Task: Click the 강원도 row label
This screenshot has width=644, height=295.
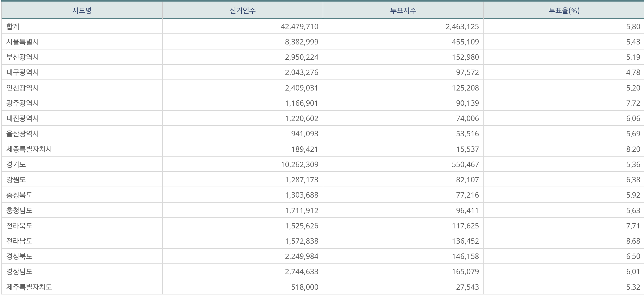Action: [16, 180]
